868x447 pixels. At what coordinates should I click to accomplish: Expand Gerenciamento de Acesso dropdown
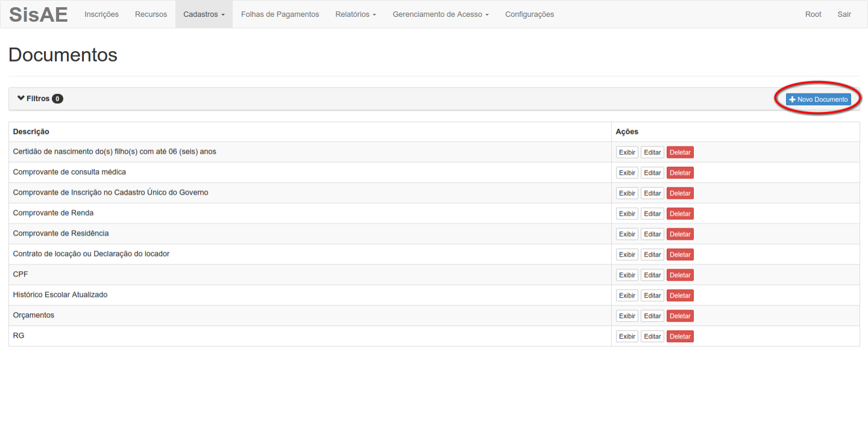tap(441, 14)
